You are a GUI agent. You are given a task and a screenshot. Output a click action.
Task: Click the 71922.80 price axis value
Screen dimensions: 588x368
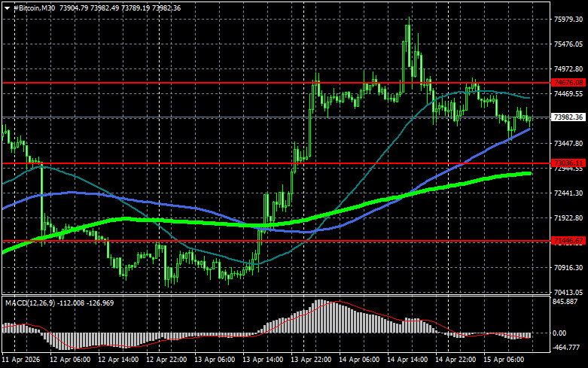click(x=568, y=217)
